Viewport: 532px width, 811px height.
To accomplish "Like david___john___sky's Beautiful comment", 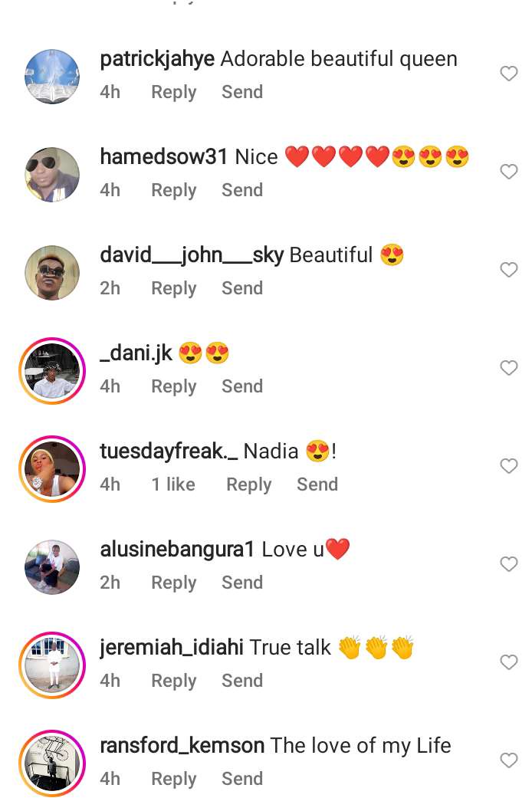I will (x=509, y=270).
